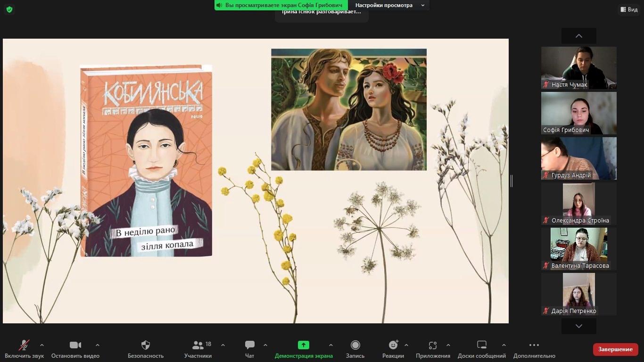Expand the reactions options arrow
The width and height of the screenshot is (644, 362).
coord(406,345)
